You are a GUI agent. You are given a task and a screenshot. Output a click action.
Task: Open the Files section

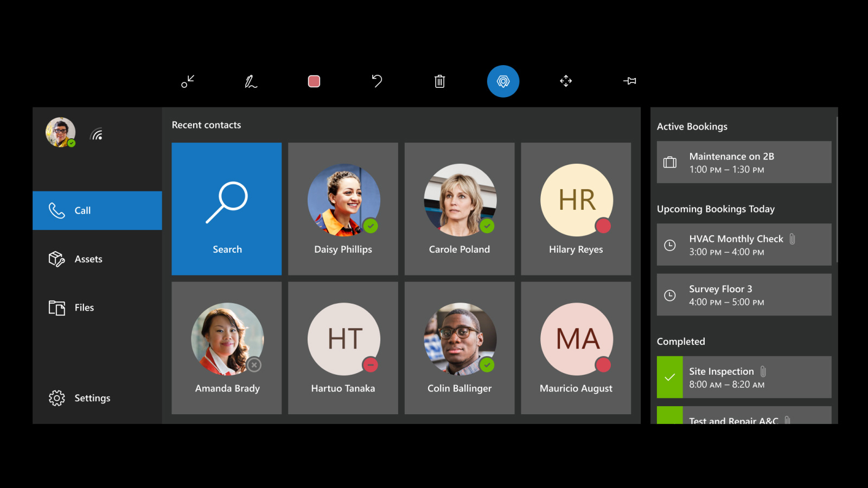pyautogui.click(x=97, y=307)
